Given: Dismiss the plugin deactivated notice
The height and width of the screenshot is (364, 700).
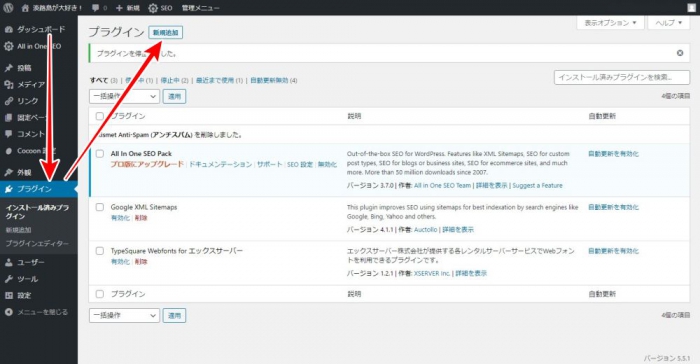Looking at the screenshot, I should tap(680, 53).
